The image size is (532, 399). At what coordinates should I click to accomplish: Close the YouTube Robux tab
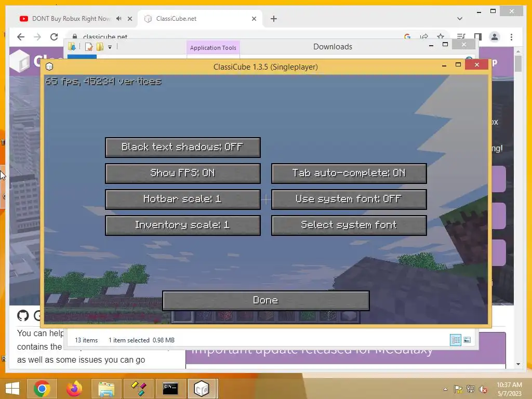(130, 19)
